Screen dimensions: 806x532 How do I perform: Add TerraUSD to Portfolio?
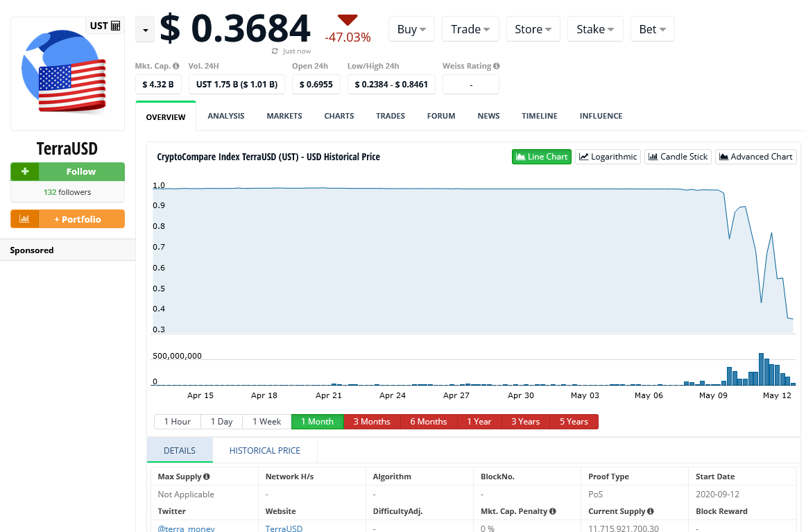(67, 219)
